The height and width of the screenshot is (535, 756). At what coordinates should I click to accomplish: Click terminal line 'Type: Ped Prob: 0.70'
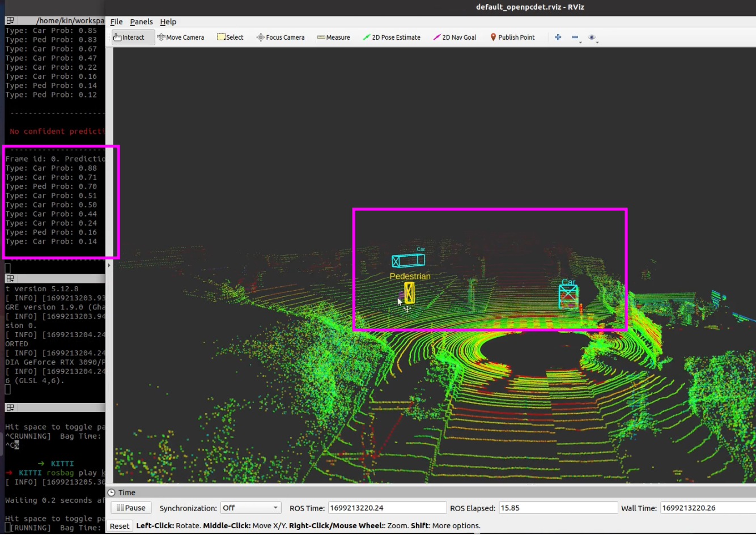51,186
